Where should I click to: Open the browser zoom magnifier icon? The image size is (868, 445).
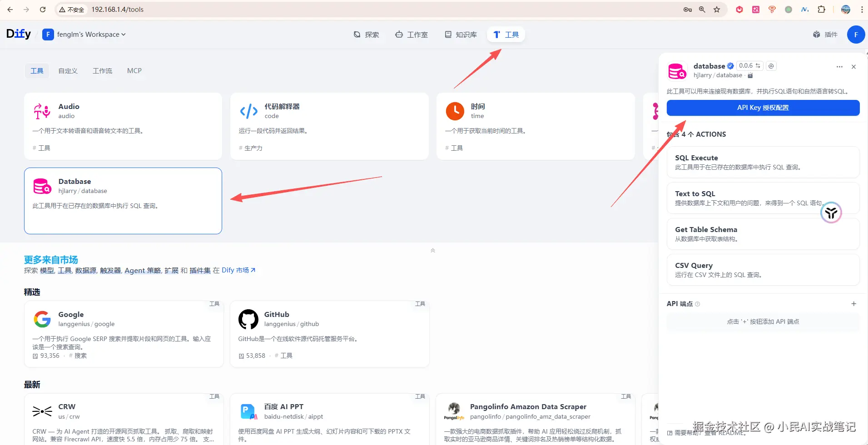[702, 10]
